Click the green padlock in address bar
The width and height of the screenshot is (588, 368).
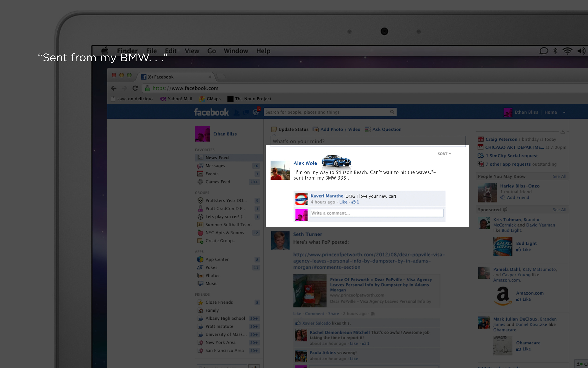147,88
